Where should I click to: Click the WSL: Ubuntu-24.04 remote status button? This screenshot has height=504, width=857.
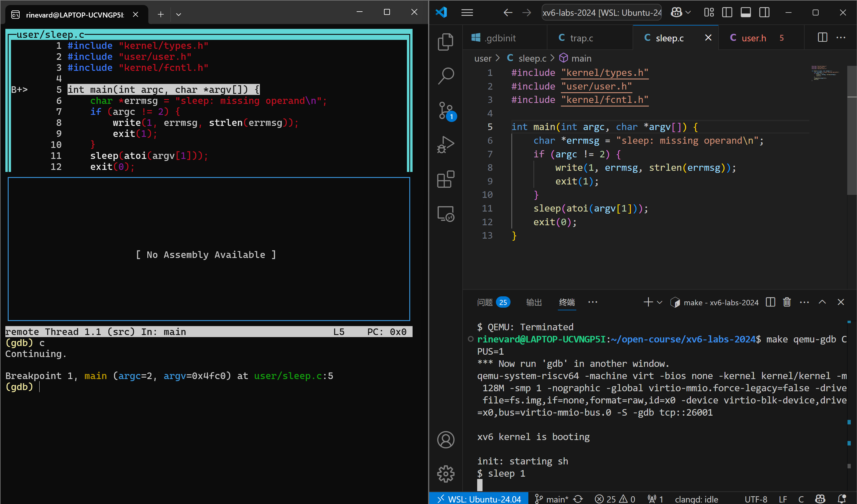coord(479,499)
